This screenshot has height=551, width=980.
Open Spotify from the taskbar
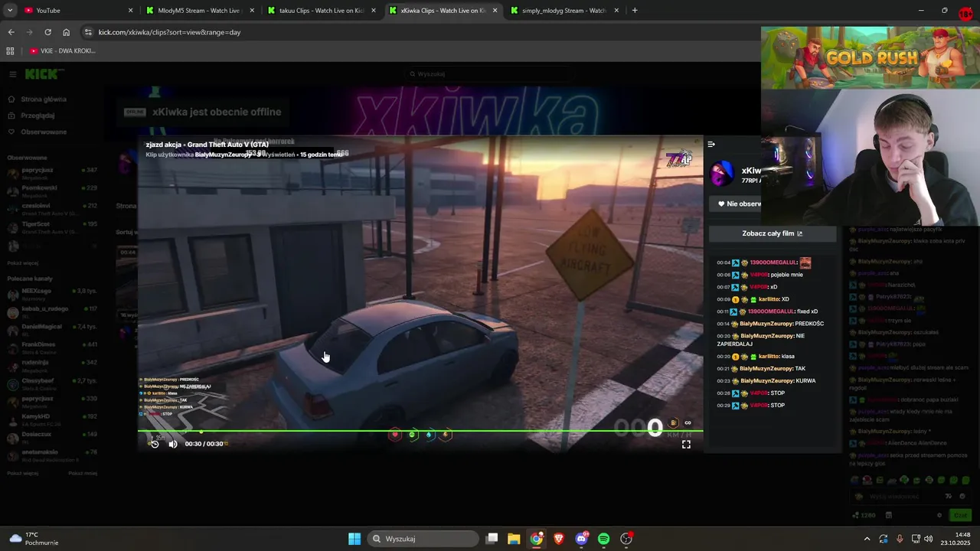coord(604,539)
